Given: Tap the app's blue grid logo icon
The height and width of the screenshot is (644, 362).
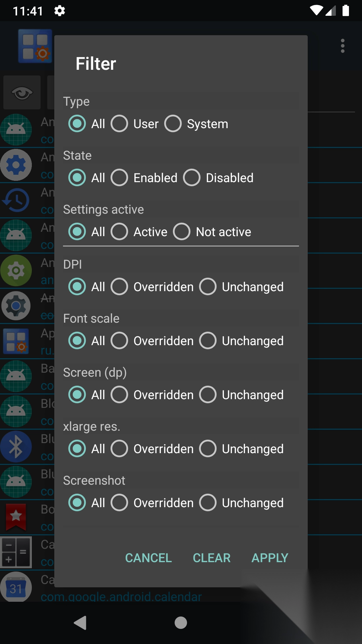Looking at the screenshot, I should 35,47.
